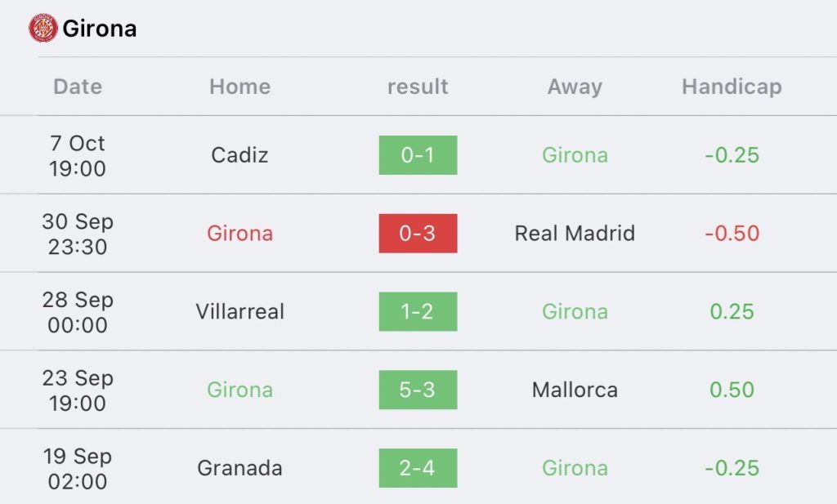Select the Handicap column header
The image size is (837, 504).
click(x=732, y=87)
